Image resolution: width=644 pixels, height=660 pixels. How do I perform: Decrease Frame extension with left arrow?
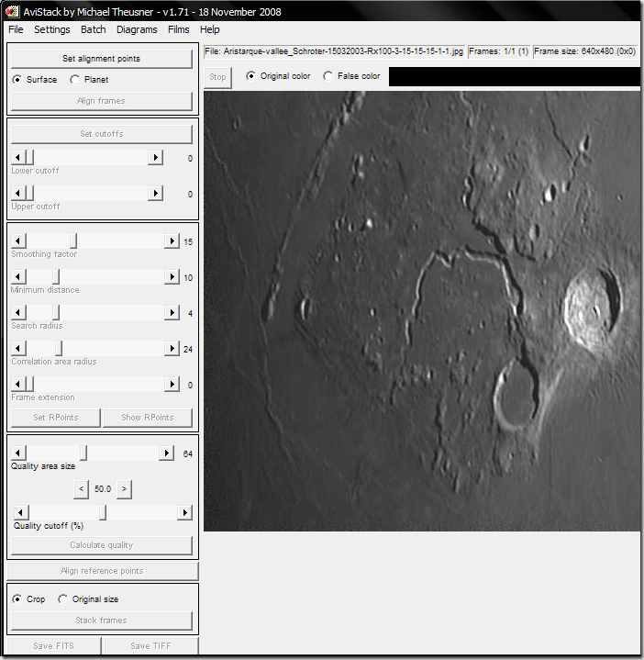[x=17, y=385]
